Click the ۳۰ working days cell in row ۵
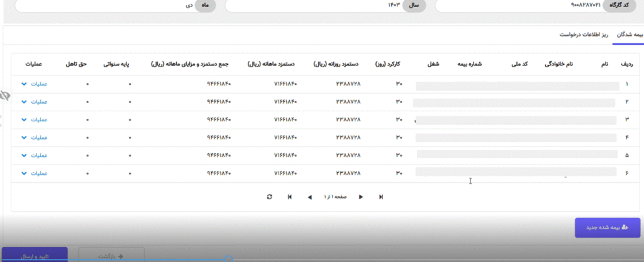 coord(399,155)
